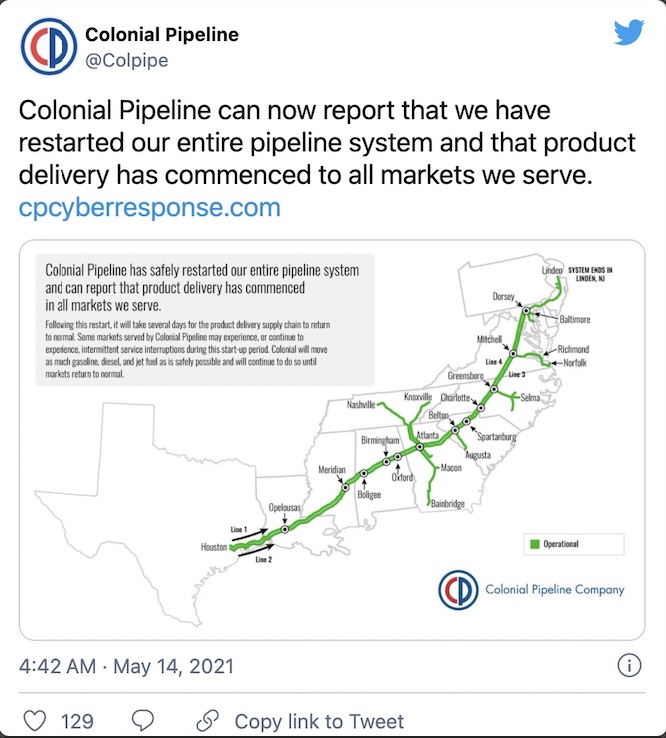Image resolution: width=666 pixels, height=738 pixels.
Task: Open the Colonial Pipeline profile avatar
Action: tap(49, 47)
